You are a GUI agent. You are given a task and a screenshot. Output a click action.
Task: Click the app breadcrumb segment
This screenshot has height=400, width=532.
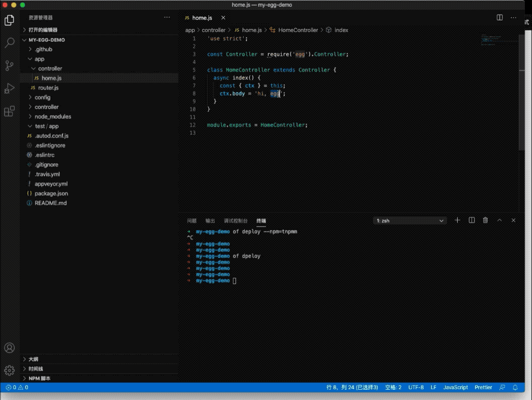click(x=190, y=30)
